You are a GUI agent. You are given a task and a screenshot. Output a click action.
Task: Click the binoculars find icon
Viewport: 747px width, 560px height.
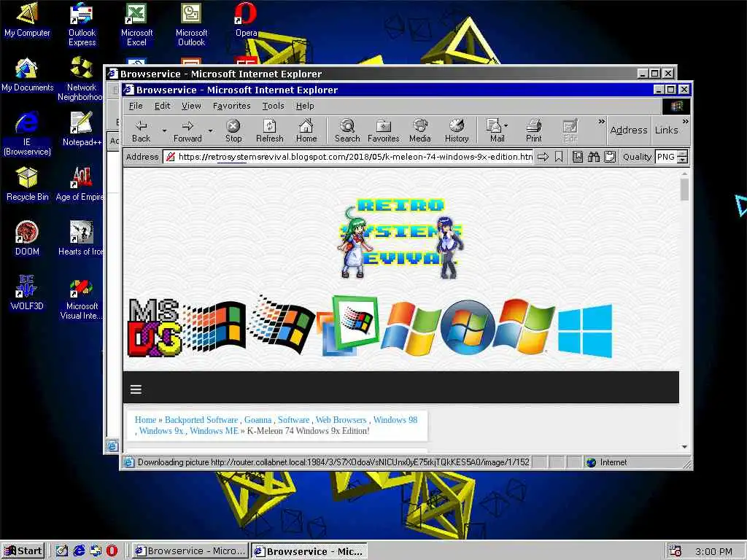click(594, 157)
